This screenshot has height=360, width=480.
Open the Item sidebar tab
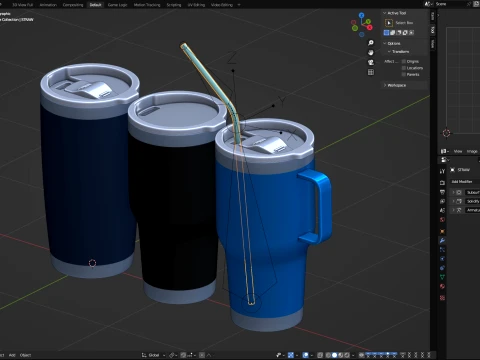[x=433, y=16]
